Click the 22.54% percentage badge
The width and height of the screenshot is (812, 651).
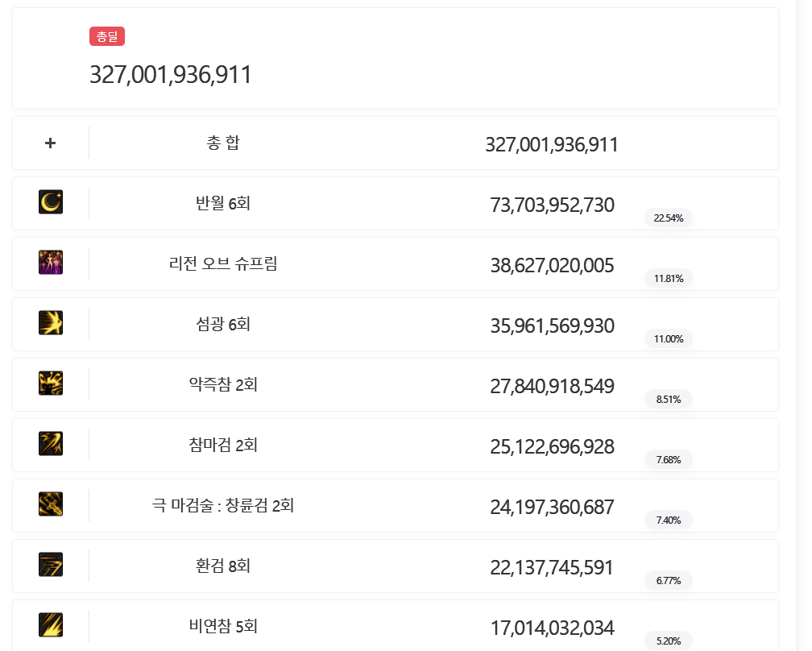coord(669,218)
